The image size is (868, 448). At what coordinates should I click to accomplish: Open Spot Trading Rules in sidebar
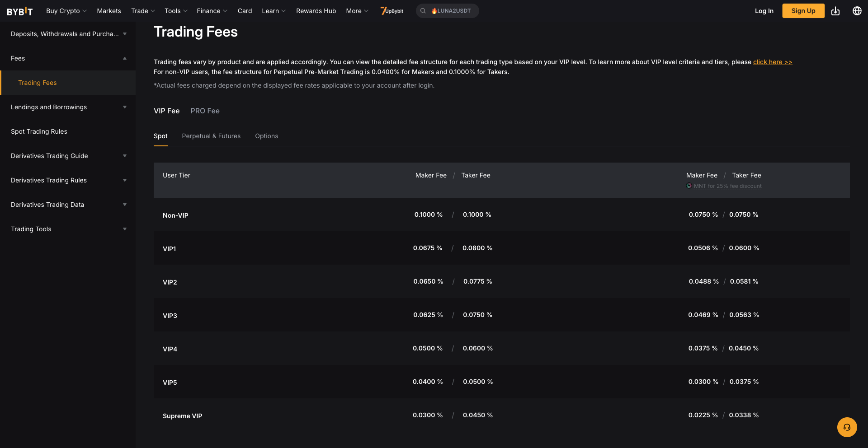point(68,131)
